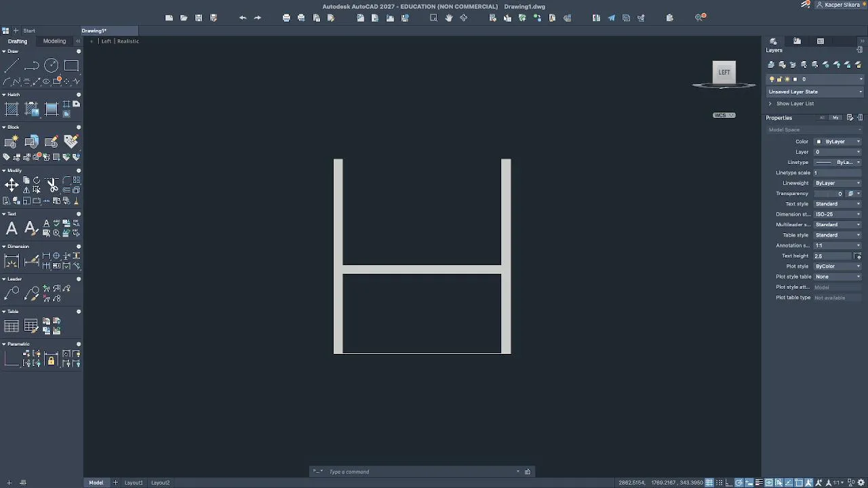Click the parametric lock constraint icon
The height and width of the screenshot is (488, 868).
[51, 359]
